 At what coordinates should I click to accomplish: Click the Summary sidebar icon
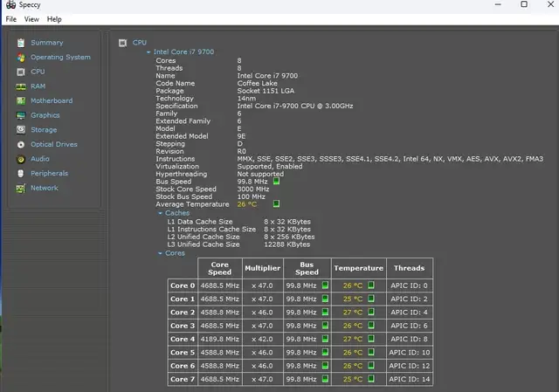point(21,43)
